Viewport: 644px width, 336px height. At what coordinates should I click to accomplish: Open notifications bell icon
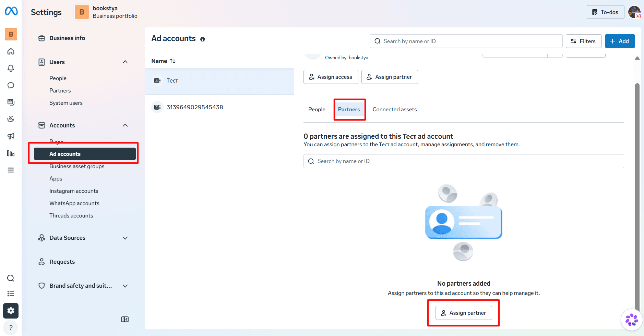click(x=11, y=68)
